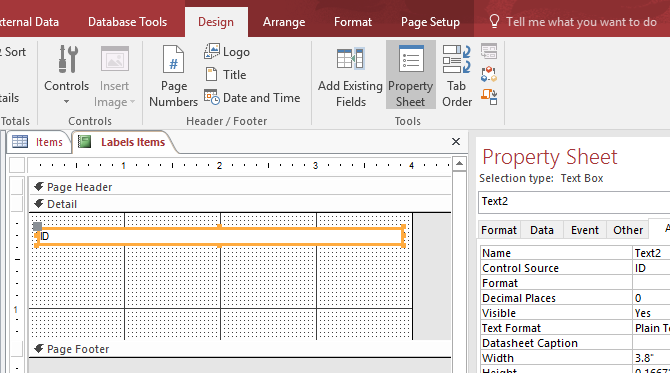The image size is (670, 373).
Task: Select the Page Header section bar
Action: click(240, 187)
